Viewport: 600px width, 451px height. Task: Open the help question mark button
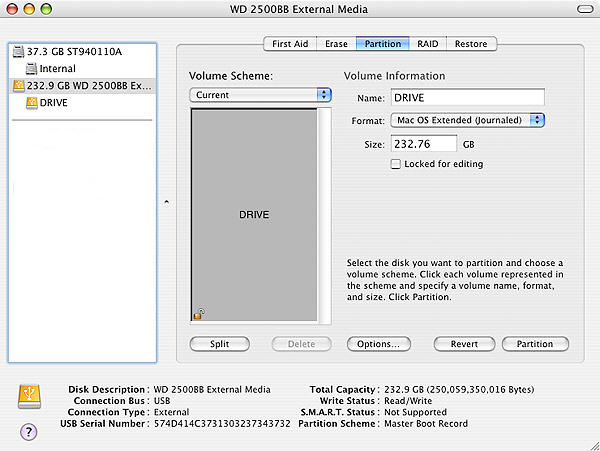(x=29, y=432)
